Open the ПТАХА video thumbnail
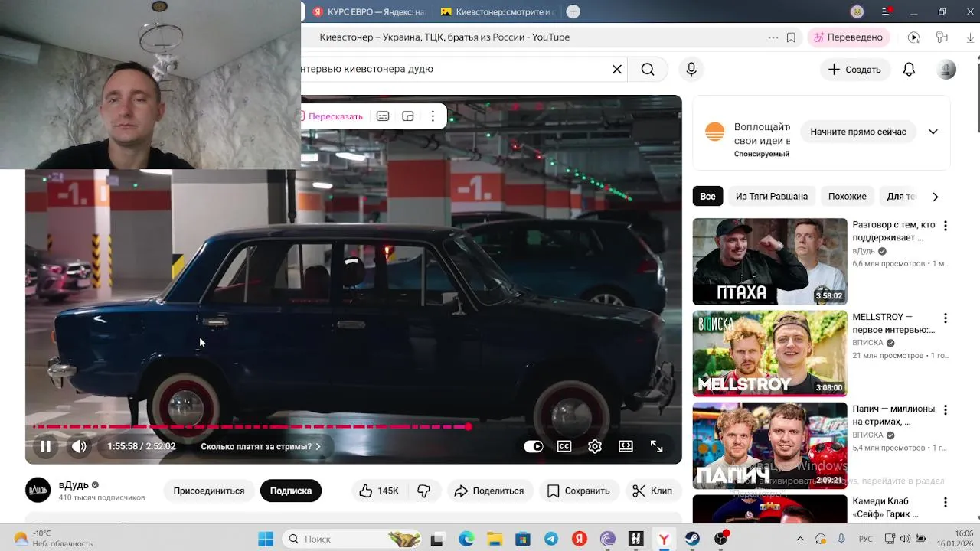 point(770,262)
